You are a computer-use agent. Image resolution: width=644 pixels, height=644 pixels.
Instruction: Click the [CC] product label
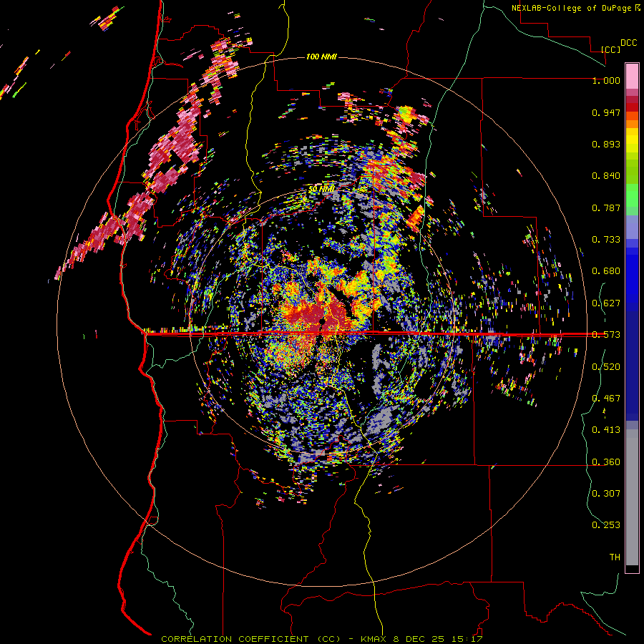[x=611, y=49]
